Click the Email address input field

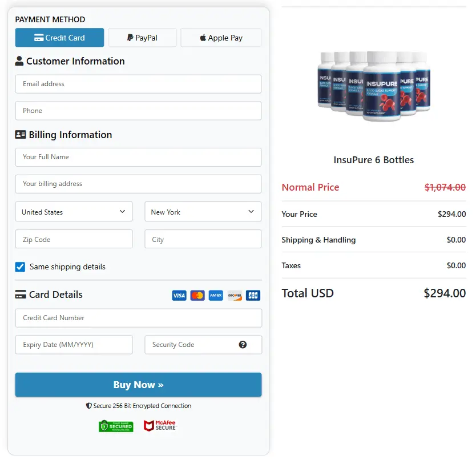point(138,84)
